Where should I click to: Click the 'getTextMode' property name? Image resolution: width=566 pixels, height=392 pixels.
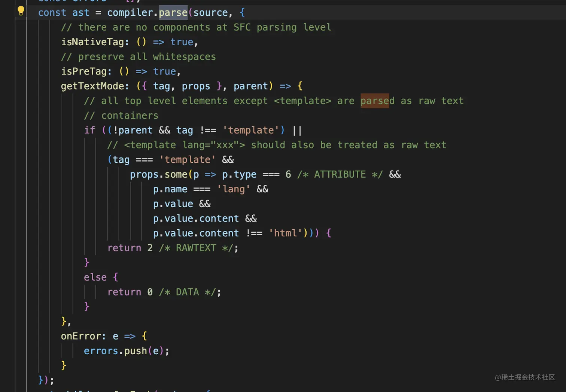coord(92,86)
